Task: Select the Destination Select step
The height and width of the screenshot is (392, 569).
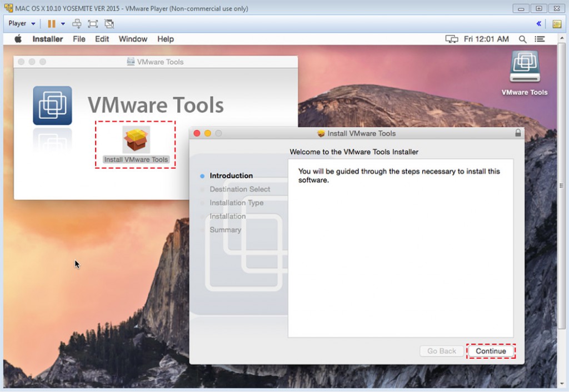Action: coord(240,189)
